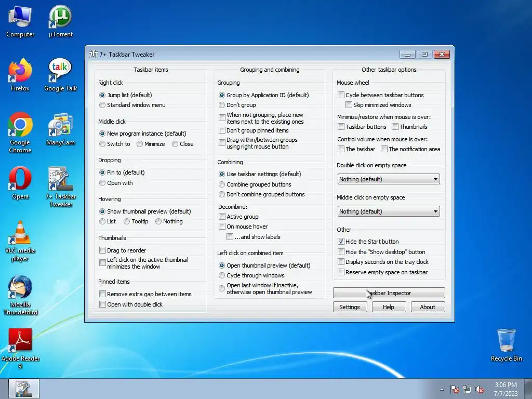Click the 7+ Taskbar Tweaker title bar icon

94,54
